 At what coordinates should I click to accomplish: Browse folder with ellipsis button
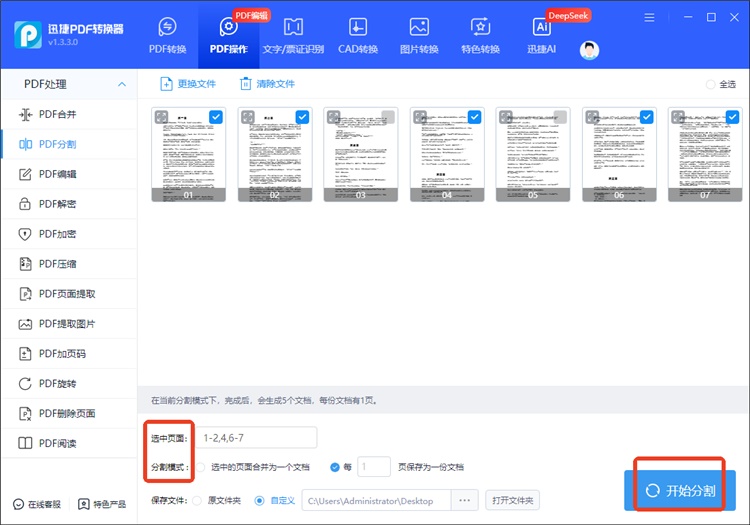(464, 501)
